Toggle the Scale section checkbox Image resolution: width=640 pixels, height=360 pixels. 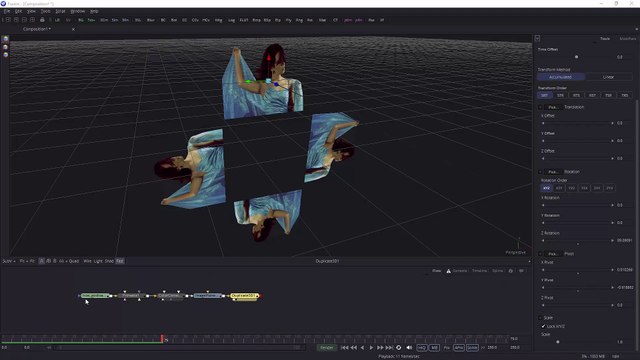point(540,318)
